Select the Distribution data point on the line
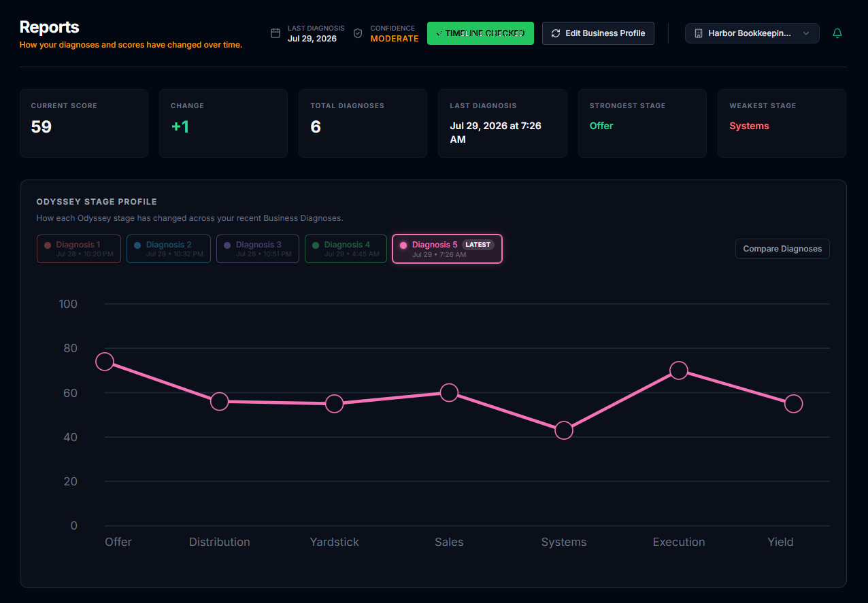This screenshot has height=603, width=868. [x=219, y=401]
